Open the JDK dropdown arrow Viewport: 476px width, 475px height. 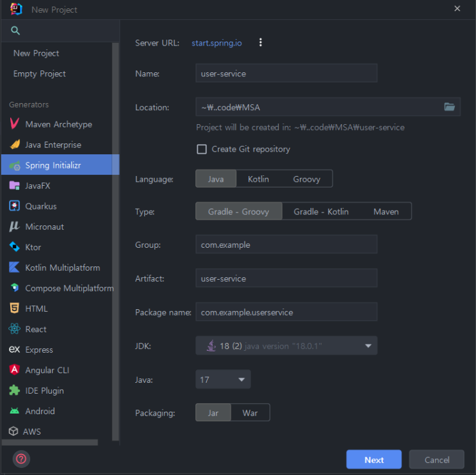point(368,346)
